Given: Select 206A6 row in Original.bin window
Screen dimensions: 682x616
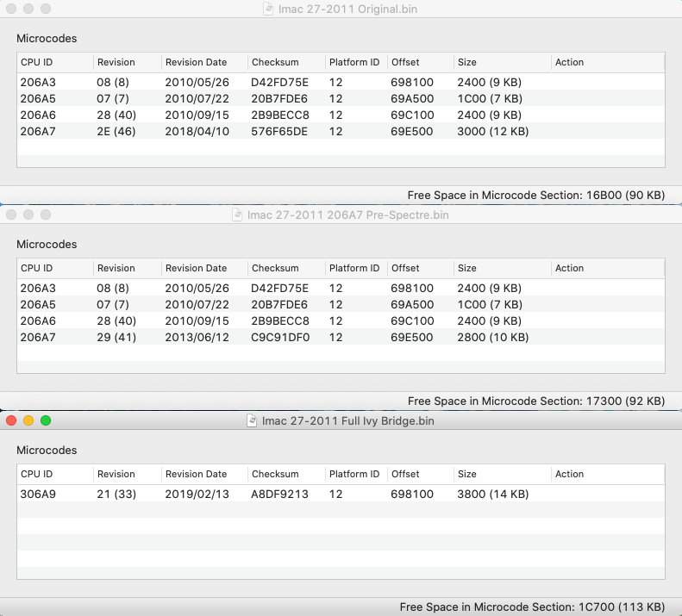Looking at the screenshot, I should point(341,115).
